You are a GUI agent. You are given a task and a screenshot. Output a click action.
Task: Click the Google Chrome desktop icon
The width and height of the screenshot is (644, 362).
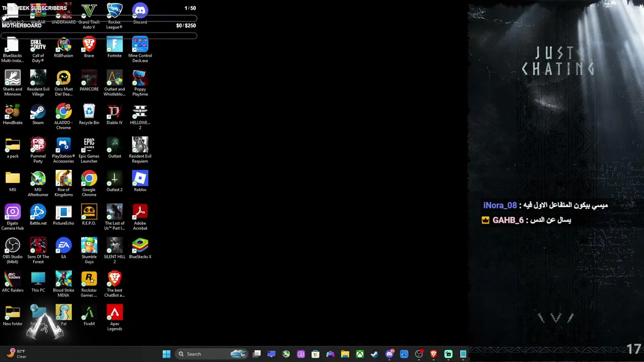pos(89,184)
